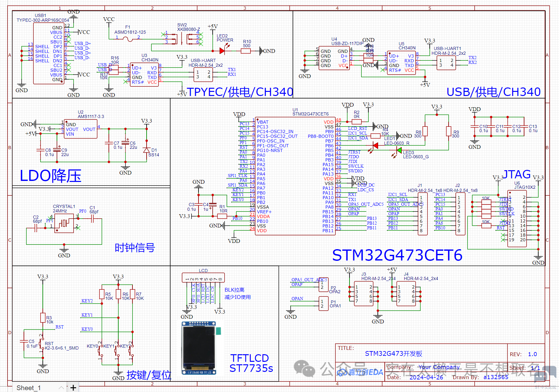Click the LCD 8-pin header symbol
The image size is (559, 392).
click(x=203, y=277)
